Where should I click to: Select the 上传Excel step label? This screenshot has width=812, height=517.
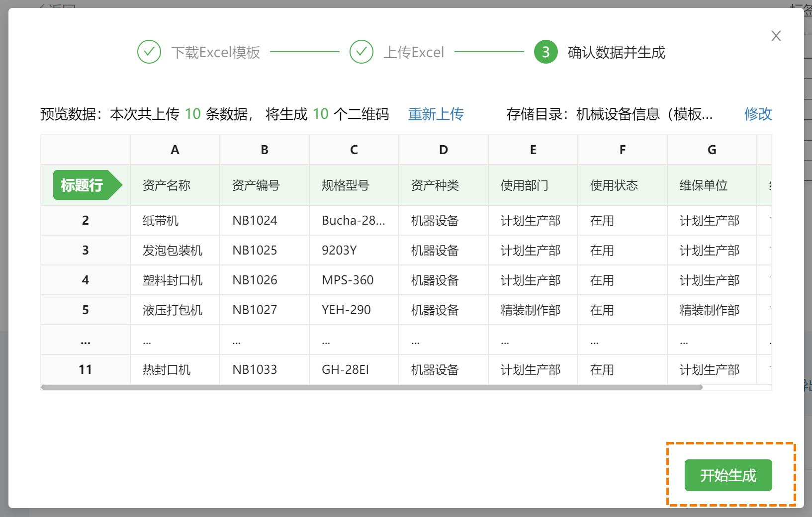click(413, 52)
